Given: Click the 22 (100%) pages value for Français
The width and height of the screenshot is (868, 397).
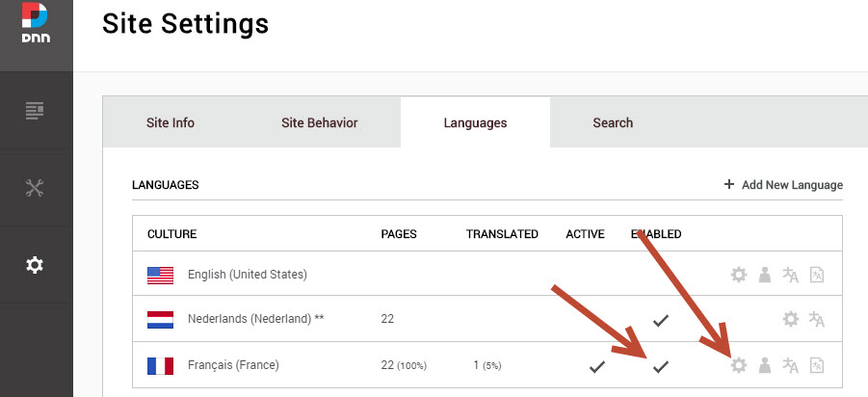Looking at the screenshot, I should 404,365.
